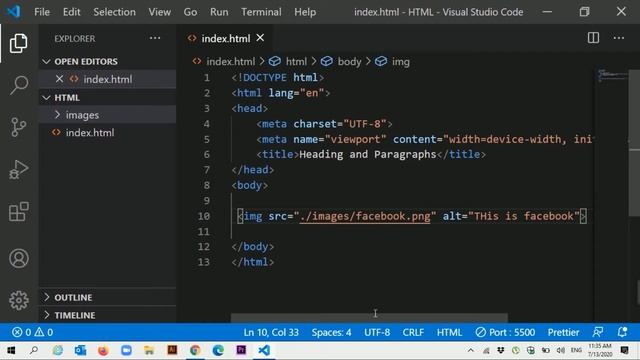
Task: Open the Explorer view in activity bar
Action: click(19, 43)
